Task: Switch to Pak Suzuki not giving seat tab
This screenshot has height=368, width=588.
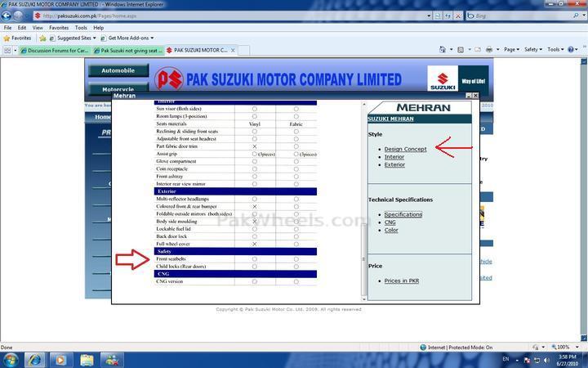Action: pyautogui.click(x=128, y=51)
